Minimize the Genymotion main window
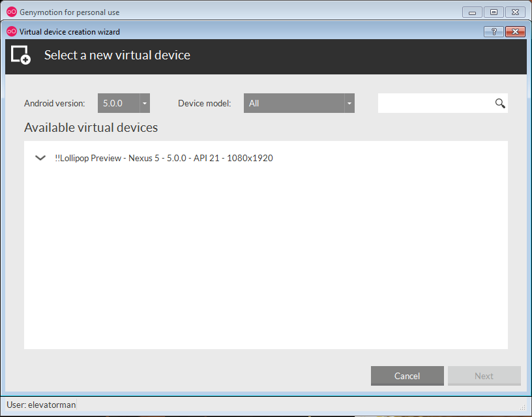The height and width of the screenshot is (417, 532). [x=472, y=12]
